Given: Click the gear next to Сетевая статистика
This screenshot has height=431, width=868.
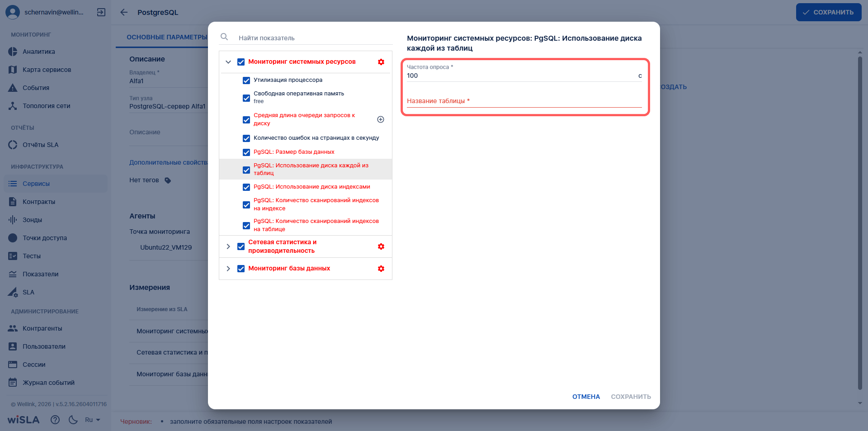Looking at the screenshot, I should click(x=381, y=246).
